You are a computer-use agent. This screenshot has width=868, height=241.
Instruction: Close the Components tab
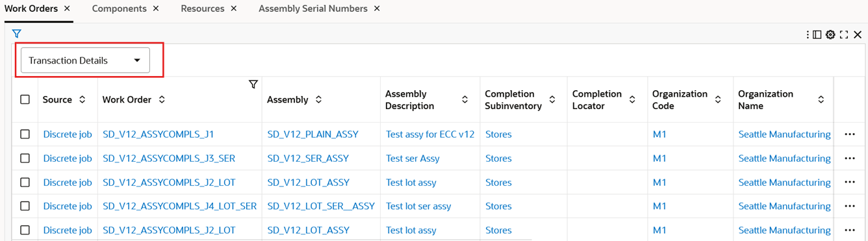[x=155, y=8]
